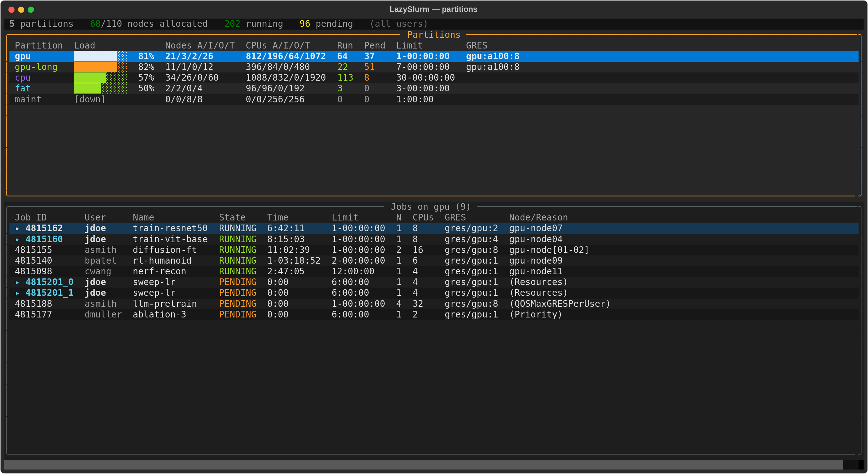Screen dimensions: 868x474
Task: Expand job 4815160 triangle marker
Action: point(17,239)
